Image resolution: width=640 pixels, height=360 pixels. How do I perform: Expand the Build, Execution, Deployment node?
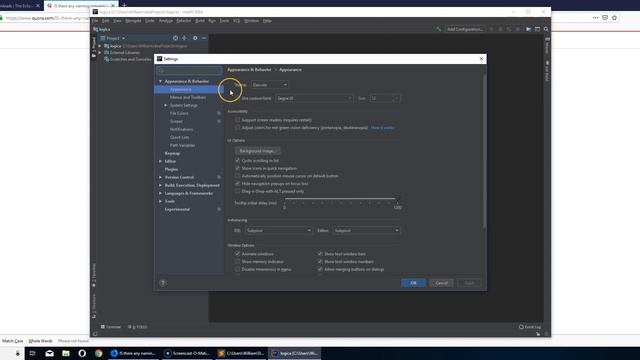[x=160, y=185]
